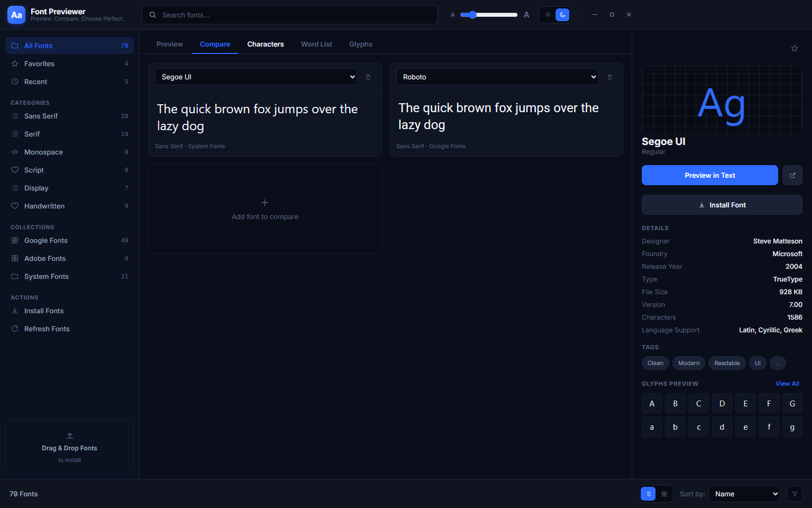Open the Roboto font selector dropdown
The width and height of the screenshot is (812, 508).
[497, 77]
